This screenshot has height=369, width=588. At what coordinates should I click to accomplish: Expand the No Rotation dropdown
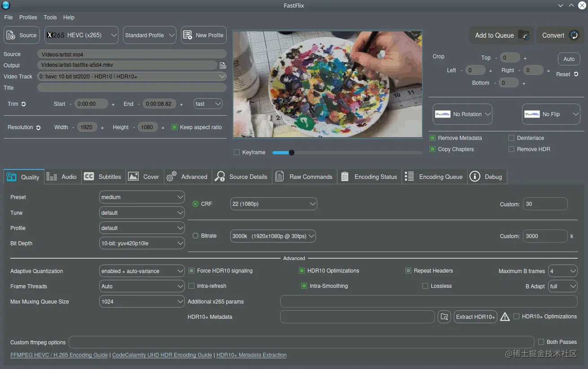coord(462,114)
